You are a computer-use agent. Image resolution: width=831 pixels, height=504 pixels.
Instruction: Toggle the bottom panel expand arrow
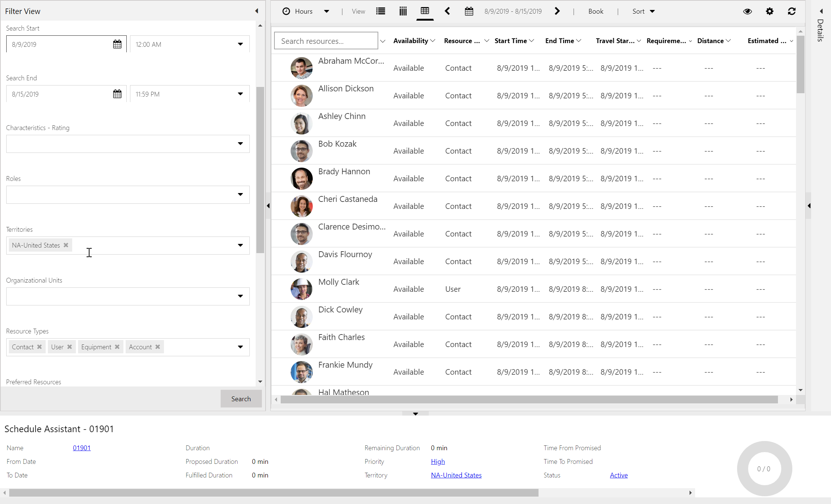pyautogui.click(x=415, y=414)
